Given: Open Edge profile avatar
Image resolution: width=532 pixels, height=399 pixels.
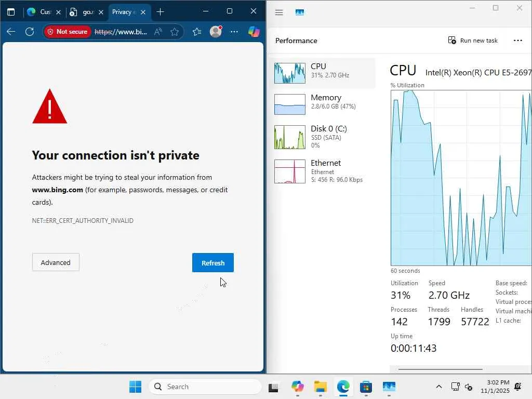Looking at the screenshot, I should pos(216,32).
